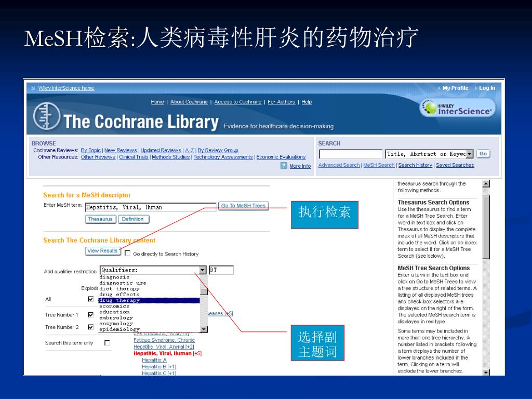Image resolution: width=532 pixels, height=399 pixels.
Task: Select epidemiology qualifier
Action: 149,329
